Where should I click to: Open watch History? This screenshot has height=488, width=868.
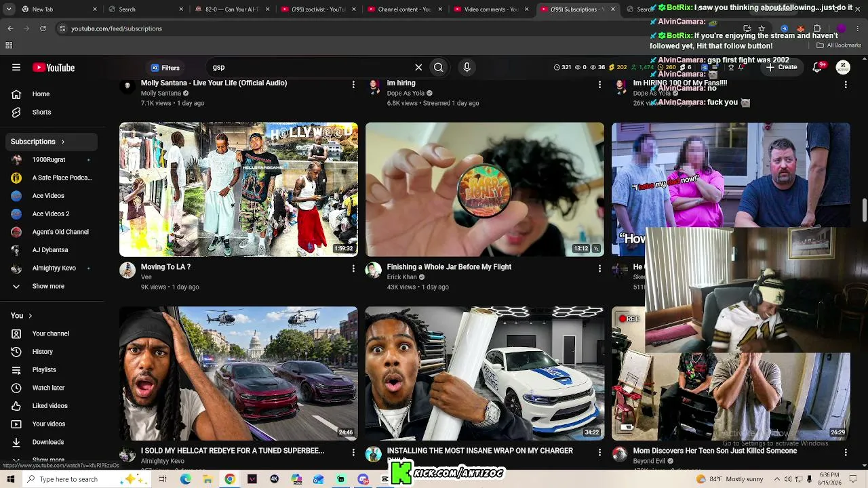point(52,352)
